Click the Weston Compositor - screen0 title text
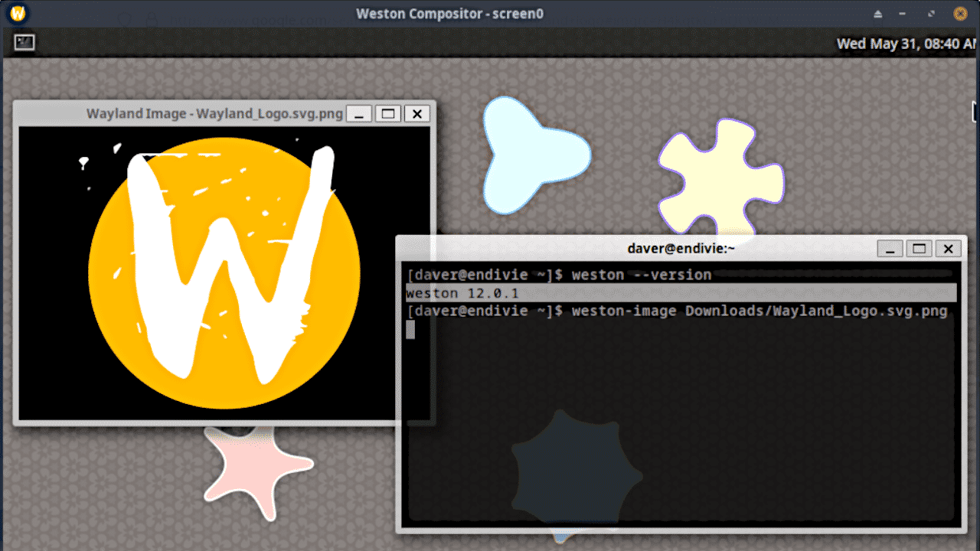 [450, 14]
